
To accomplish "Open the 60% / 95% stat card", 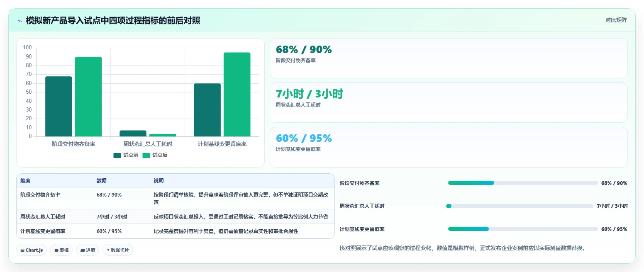I will 449,147.
